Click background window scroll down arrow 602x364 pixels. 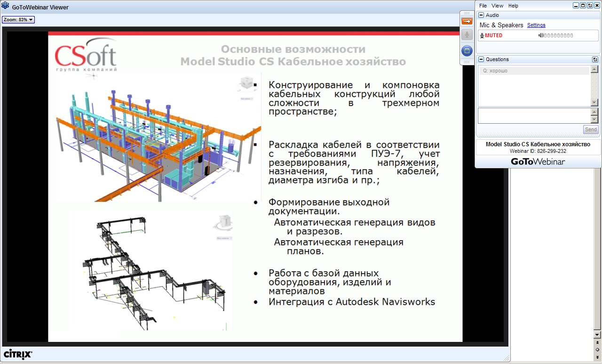[597, 334]
